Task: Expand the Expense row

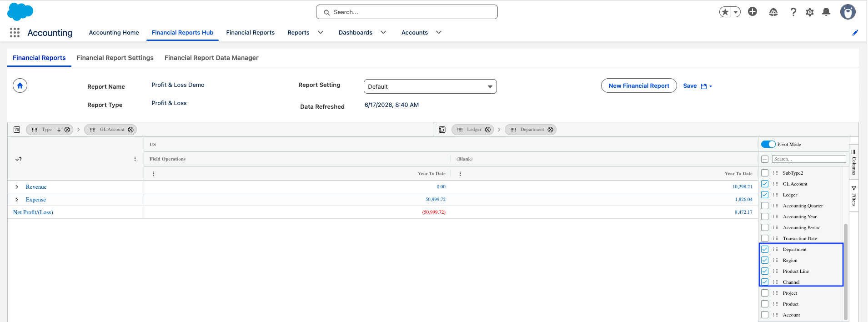Action: [x=17, y=200]
